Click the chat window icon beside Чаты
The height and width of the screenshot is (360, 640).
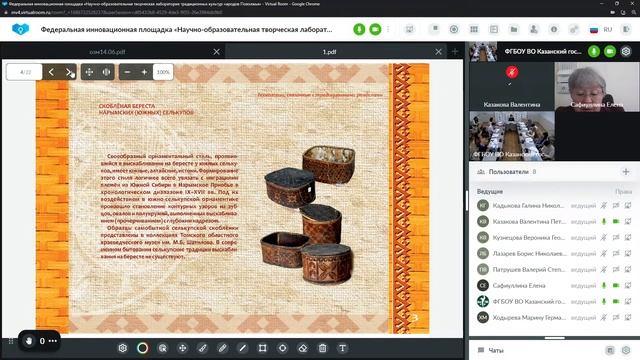click(x=610, y=350)
